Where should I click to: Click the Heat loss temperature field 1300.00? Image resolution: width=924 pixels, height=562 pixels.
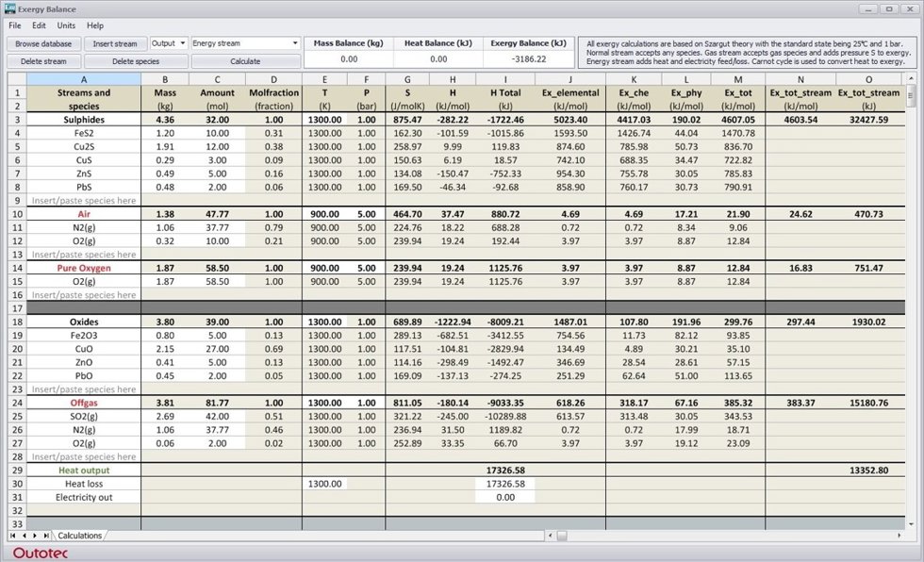(324, 484)
